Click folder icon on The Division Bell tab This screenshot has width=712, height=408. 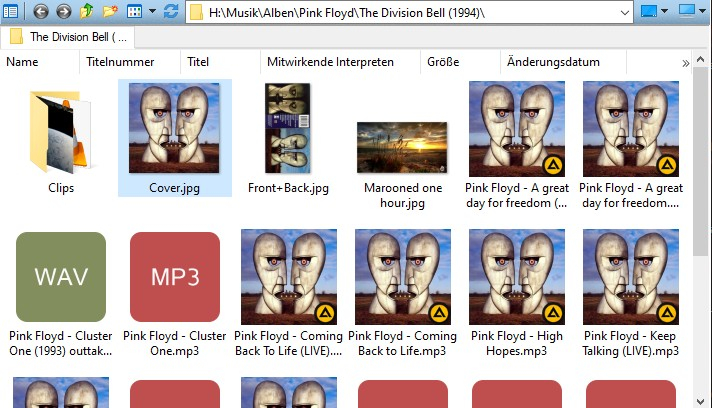(16, 37)
